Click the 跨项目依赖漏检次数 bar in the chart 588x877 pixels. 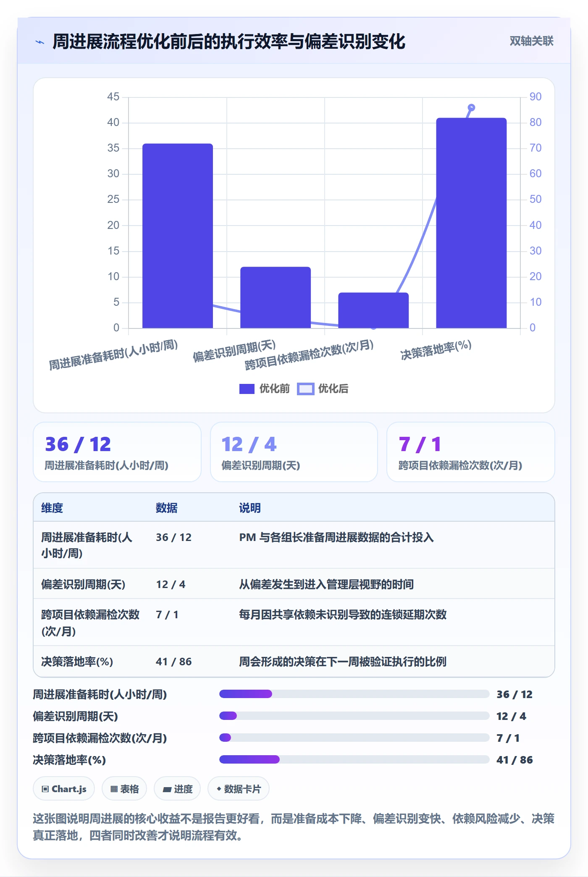[x=373, y=310]
